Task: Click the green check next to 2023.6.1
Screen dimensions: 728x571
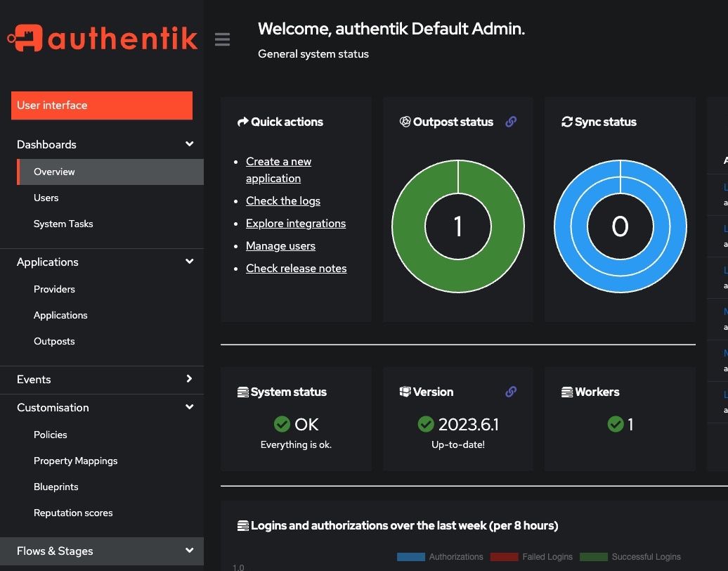Action: click(x=426, y=424)
